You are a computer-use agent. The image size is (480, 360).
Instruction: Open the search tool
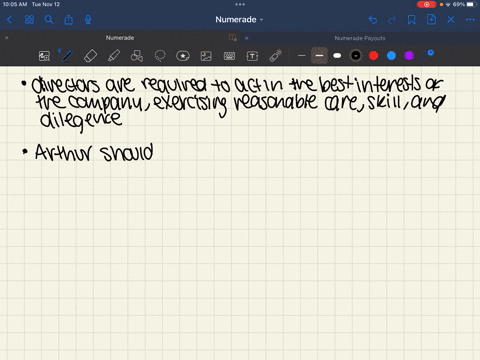coord(49,20)
